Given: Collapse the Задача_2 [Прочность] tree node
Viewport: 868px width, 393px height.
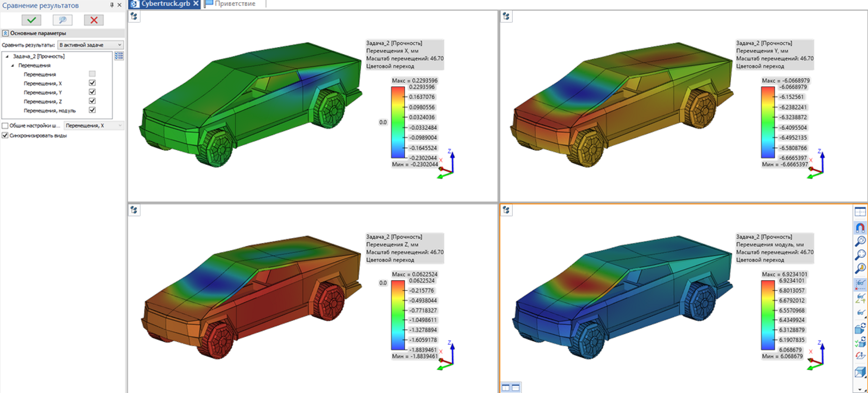Looking at the screenshot, I should (x=8, y=56).
